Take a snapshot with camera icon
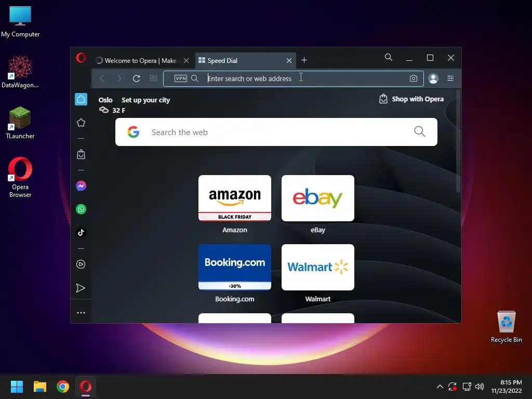This screenshot has height=399, width=532. (413, 78)
